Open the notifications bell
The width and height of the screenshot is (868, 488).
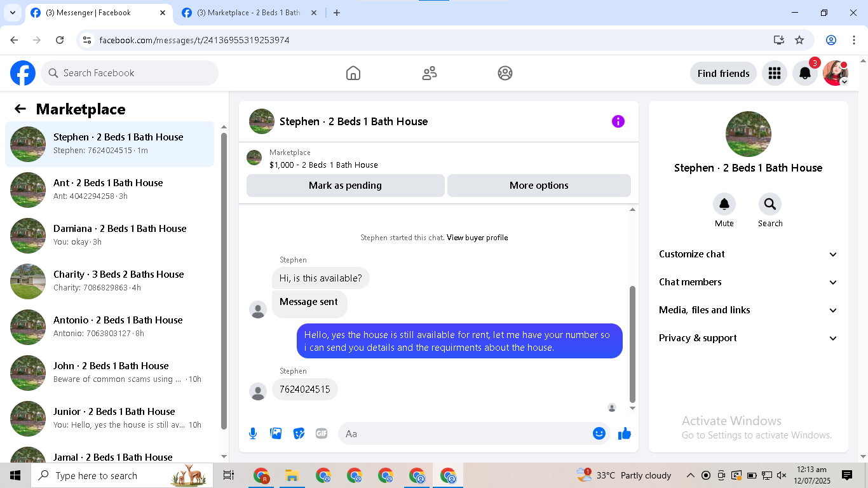point(805,73)
